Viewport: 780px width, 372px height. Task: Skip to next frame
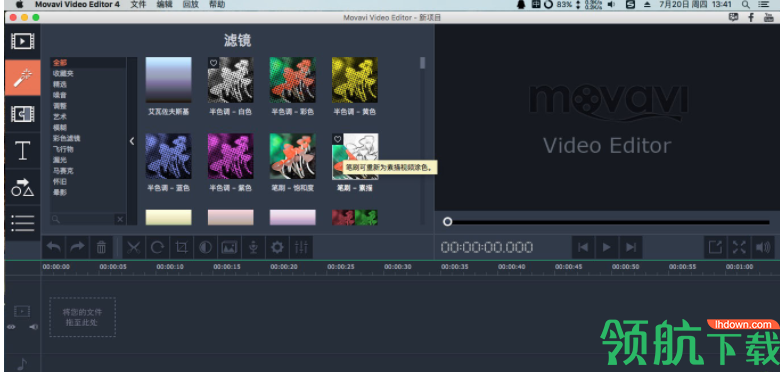coord(631,247)
